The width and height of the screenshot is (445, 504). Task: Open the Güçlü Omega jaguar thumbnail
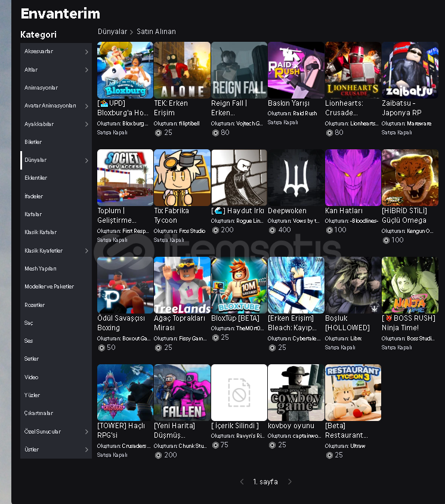click(x=410, y=177)
